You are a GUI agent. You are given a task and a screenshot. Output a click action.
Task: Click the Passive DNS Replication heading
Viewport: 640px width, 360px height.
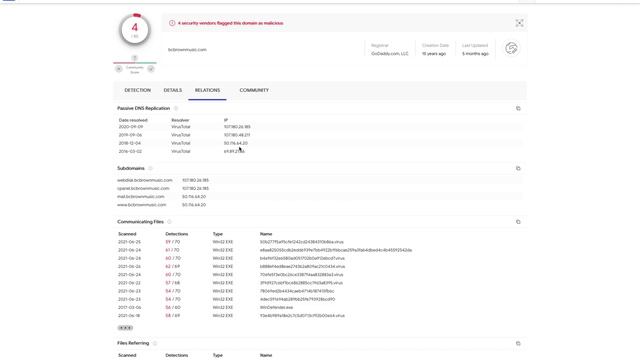[143, 109]
